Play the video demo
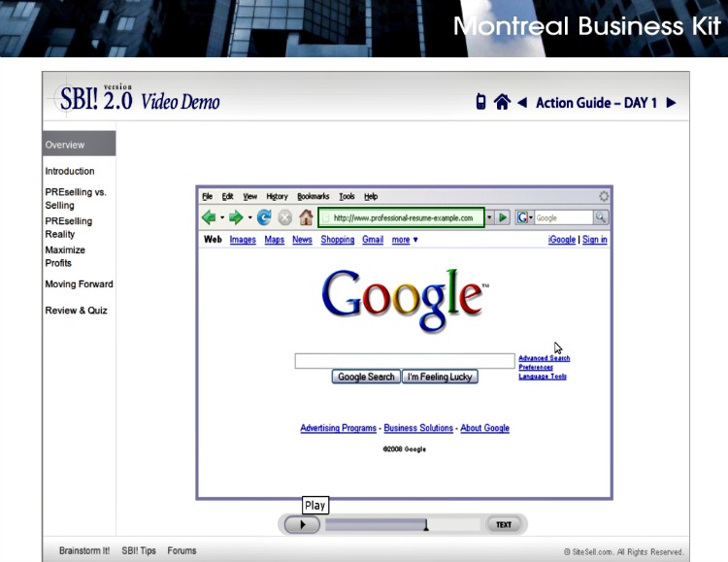728x562 pixels. pos(302,524)
